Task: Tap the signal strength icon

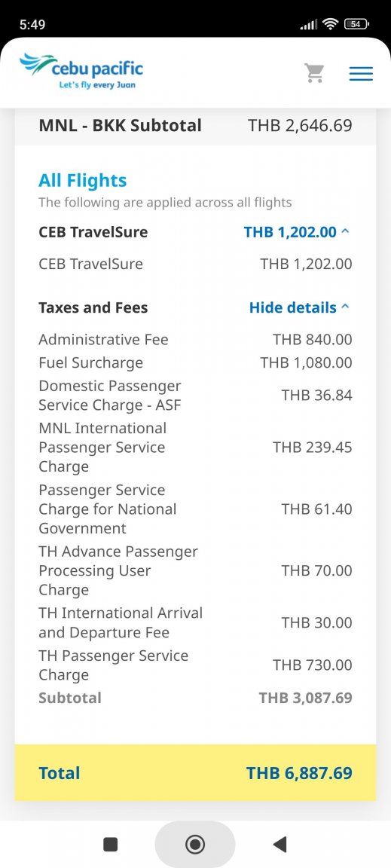Action: [x=309, y=24]
